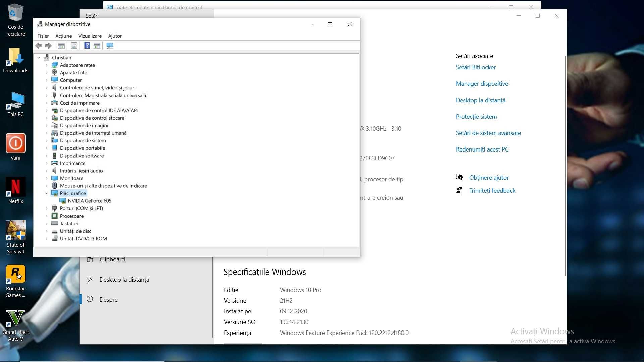
Task: Click the Windows 10 Pro edition value
Action: coord(301,290)
